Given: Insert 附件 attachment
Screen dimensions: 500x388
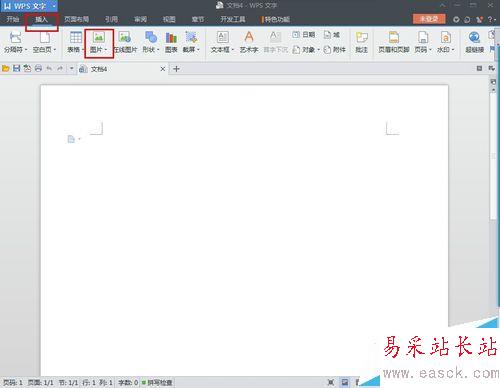Looking at the screenshot, I should tap(335, 50).
